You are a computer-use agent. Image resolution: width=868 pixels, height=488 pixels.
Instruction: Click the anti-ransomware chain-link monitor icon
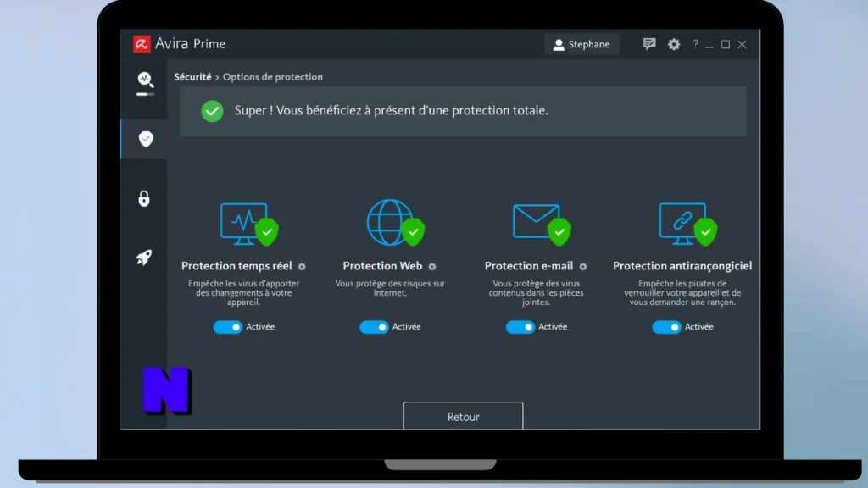[687, 224]
